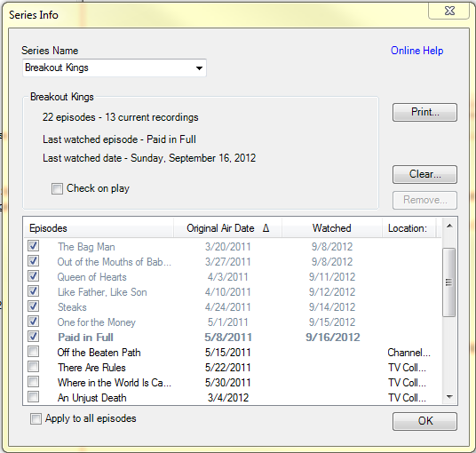Select The Bag Man episode title
The height and width of the screenshot is (453, 476).
[86, 247]
